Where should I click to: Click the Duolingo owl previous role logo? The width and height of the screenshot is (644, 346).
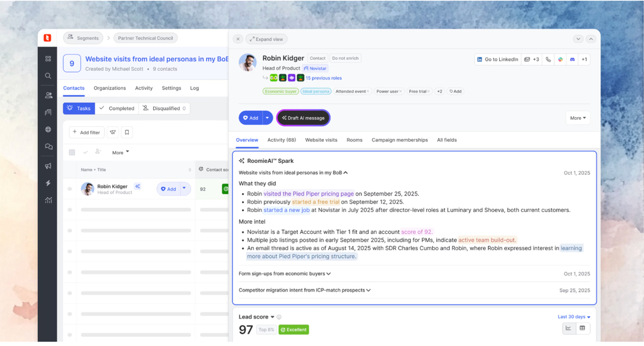[273, 78]
